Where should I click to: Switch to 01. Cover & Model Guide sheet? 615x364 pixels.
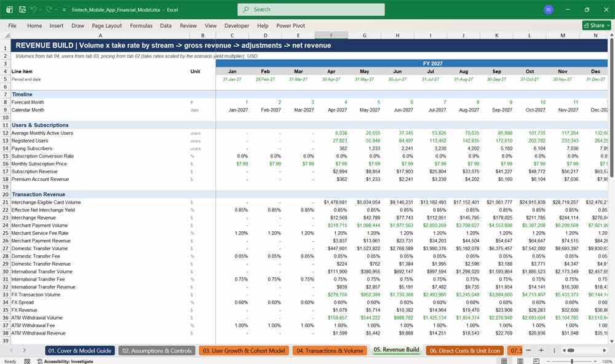[x=79, y=350]
